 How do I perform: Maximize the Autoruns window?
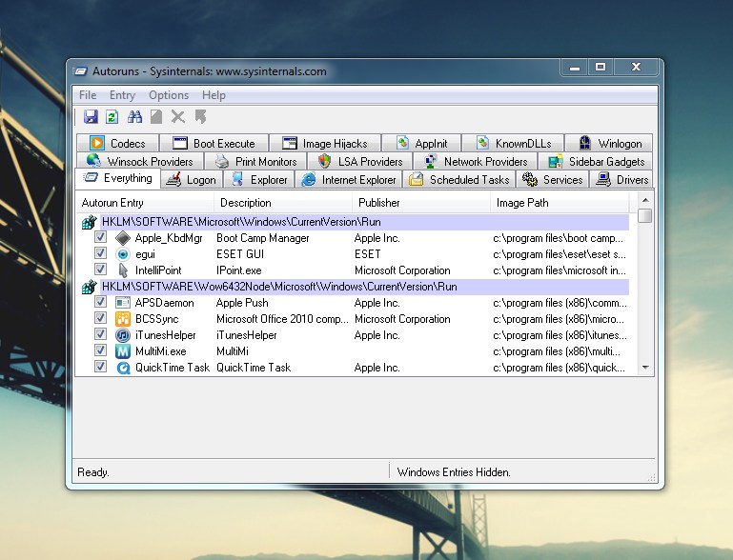601,67
